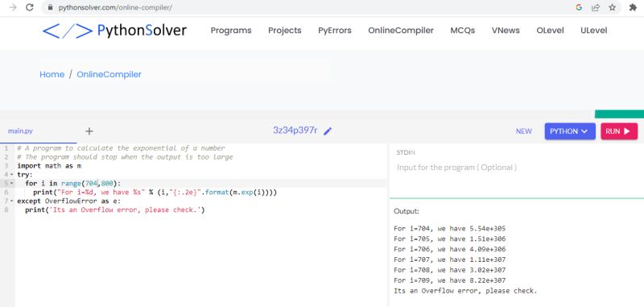The height and width of the screenshot is (307, 644).
Task: Click the padlock icon in the address bar
Action: pyautogui.click(x=51, y=7)
